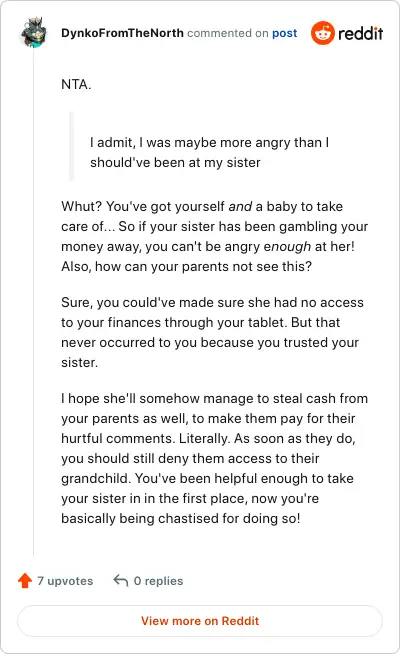Viewport: 400px width, 654px height.
Task: Open the "0 replies" label
Action: coord(158,581)
